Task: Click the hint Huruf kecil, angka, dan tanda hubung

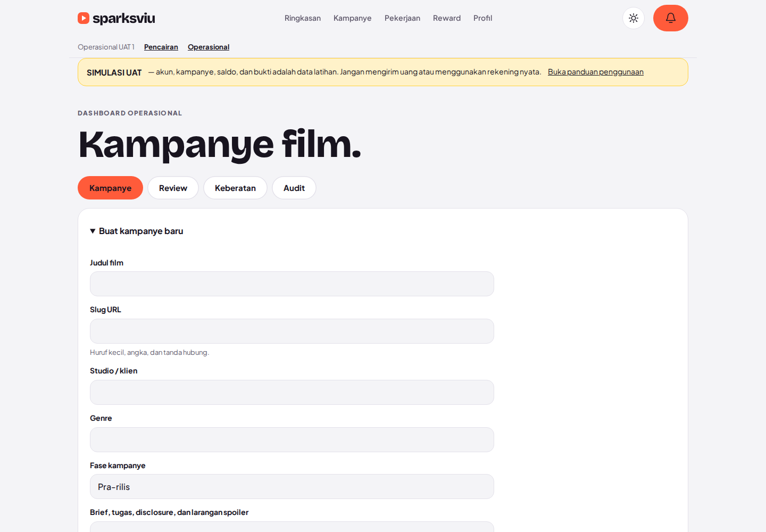Action: [x=149, y=352]
